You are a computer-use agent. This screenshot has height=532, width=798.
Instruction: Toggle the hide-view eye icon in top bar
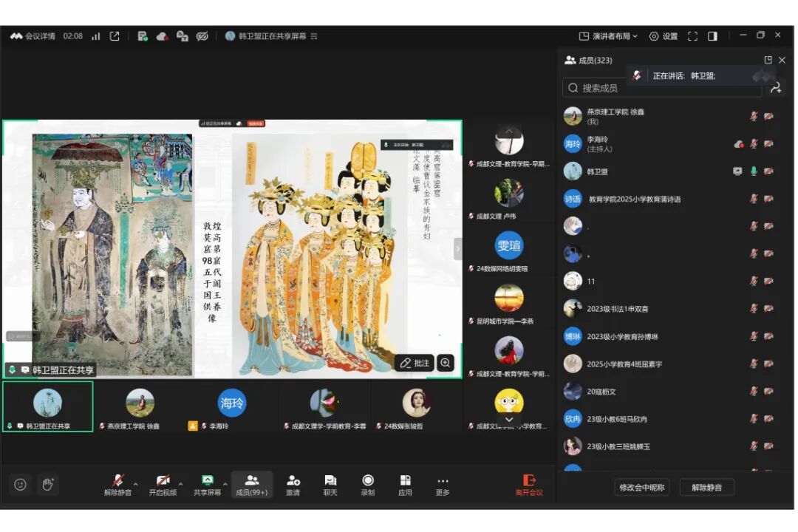[x=202, y=36]
